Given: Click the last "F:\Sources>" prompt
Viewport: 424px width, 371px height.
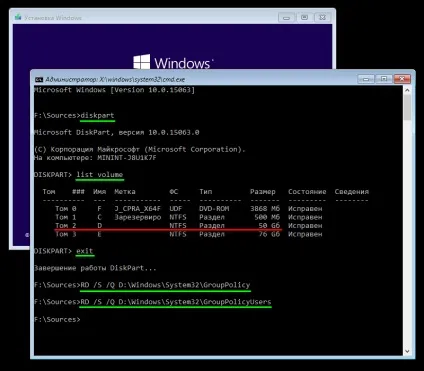Looking at the screenshot, I should pos(57,319).
